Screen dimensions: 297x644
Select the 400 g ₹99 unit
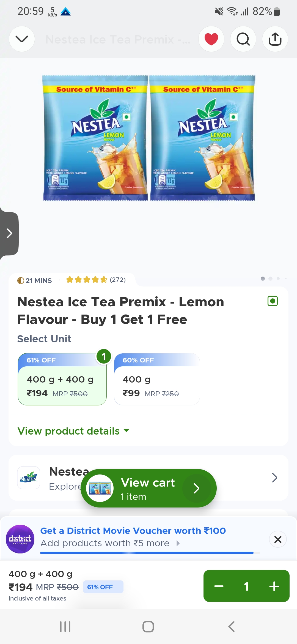click(x=157, y=379)
